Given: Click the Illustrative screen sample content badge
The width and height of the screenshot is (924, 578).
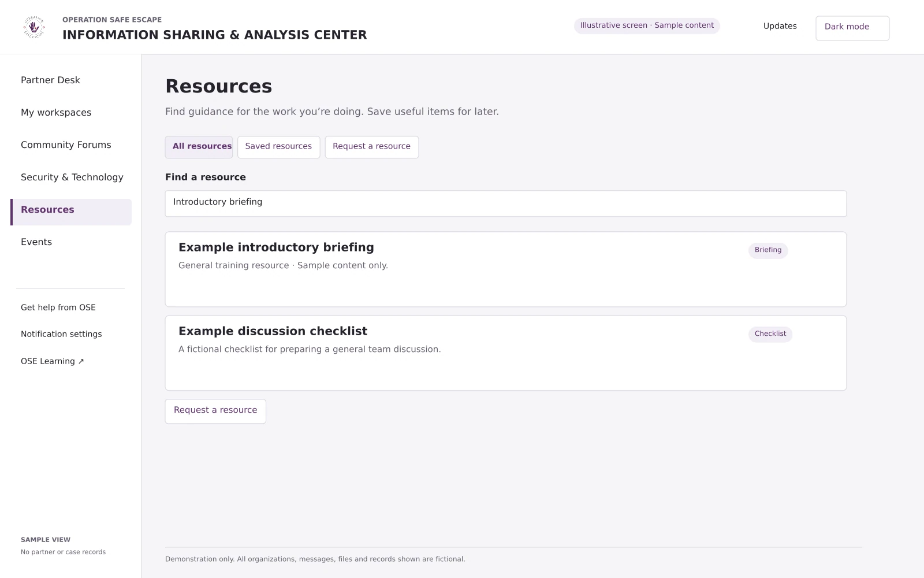Looking at the screenshot, I should (647, 26).
